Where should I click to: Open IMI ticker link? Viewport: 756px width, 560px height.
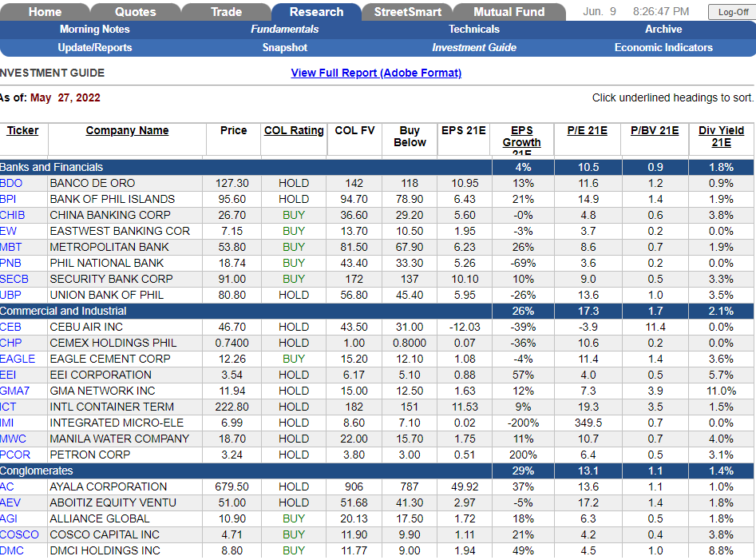click(x=6, y=423)
